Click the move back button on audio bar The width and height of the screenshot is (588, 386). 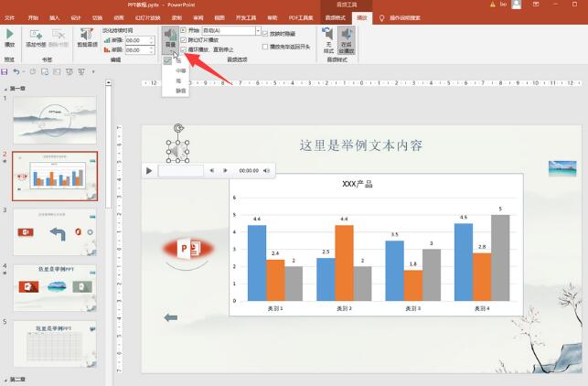tap(212, 170)
